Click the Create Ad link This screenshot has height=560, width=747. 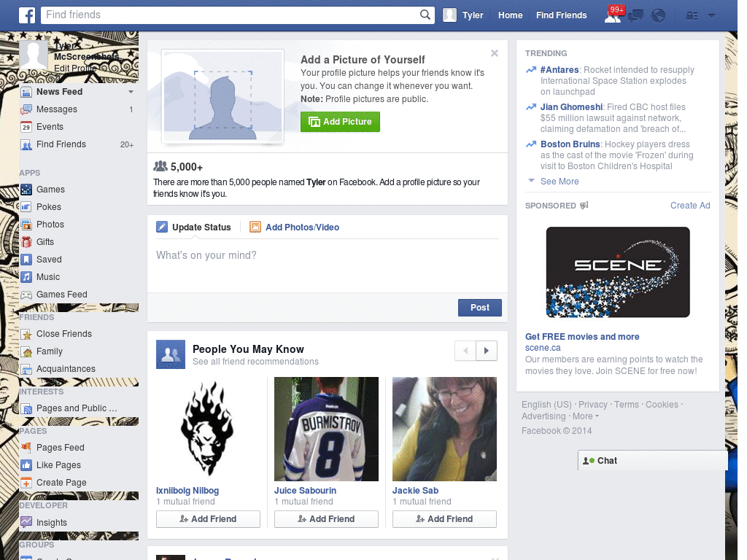[x=690, y=206]
